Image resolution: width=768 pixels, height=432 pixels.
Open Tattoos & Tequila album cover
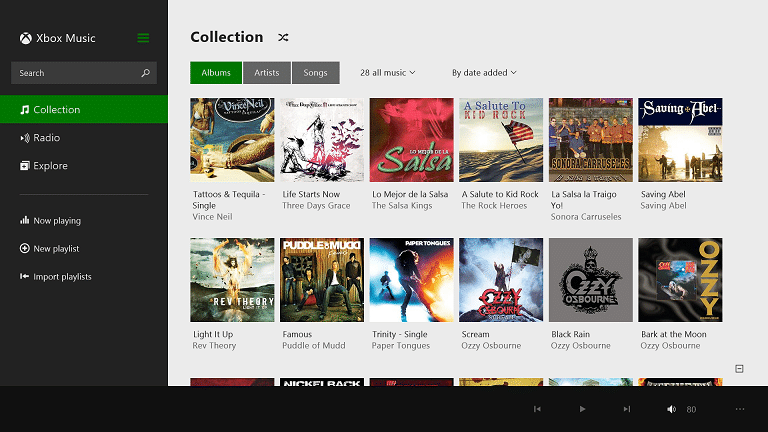232,140
